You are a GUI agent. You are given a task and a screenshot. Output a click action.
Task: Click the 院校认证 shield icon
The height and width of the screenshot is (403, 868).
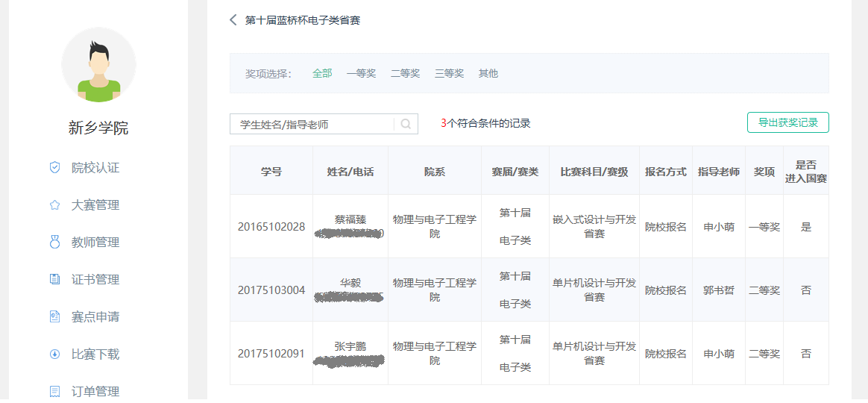[x=54, y=168]
